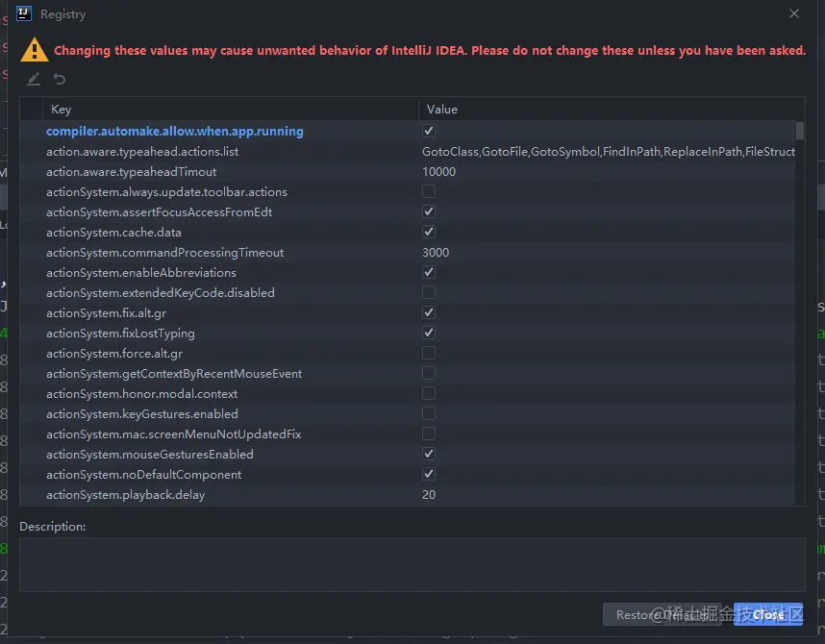The image size is (825, 644).
Task: Click the 10000 value cell
Action: tap(438, 171)
